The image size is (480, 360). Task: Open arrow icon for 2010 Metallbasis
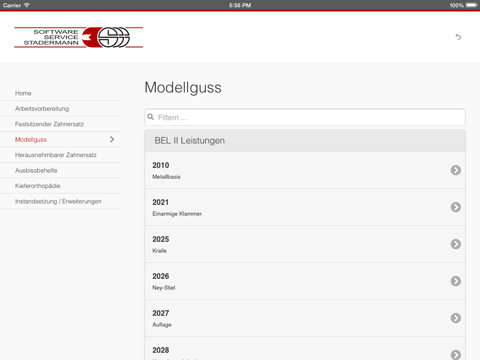(456, 170)
